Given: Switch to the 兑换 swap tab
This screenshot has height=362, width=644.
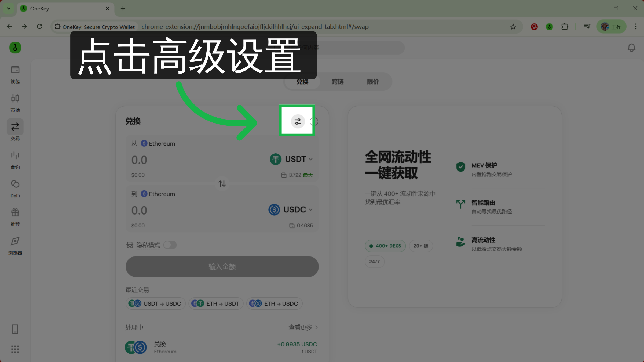Looking at the screenshot, I should point(302,82).
